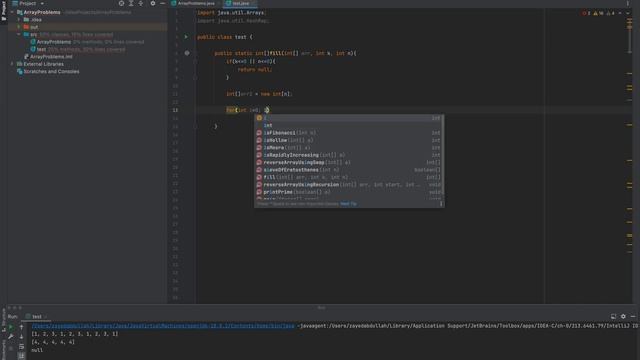Click the java executable path link in console
Image resolution: width=640 pixels, height=360 pixels.
(x=163, y=326)
